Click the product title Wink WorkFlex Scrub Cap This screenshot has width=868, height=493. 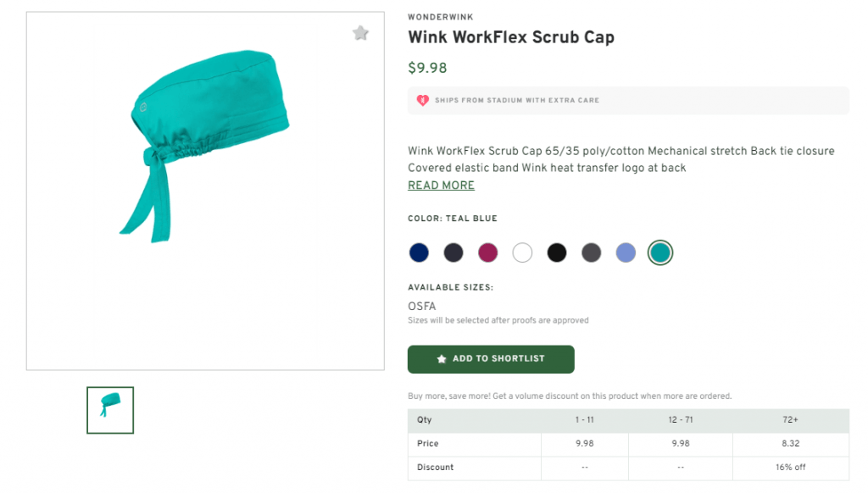coord(511,37)
